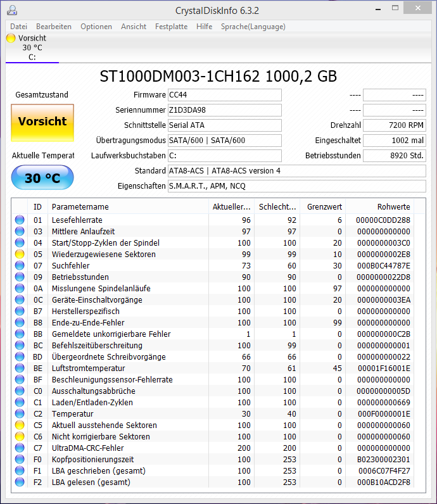Click raw value 00001F16001E of Luftstromtemperatur
The image size is (437, 504).
[384, 368]
